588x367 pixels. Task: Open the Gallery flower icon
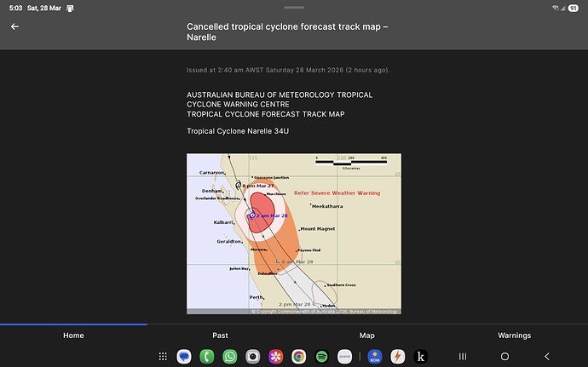click(275, 356)
